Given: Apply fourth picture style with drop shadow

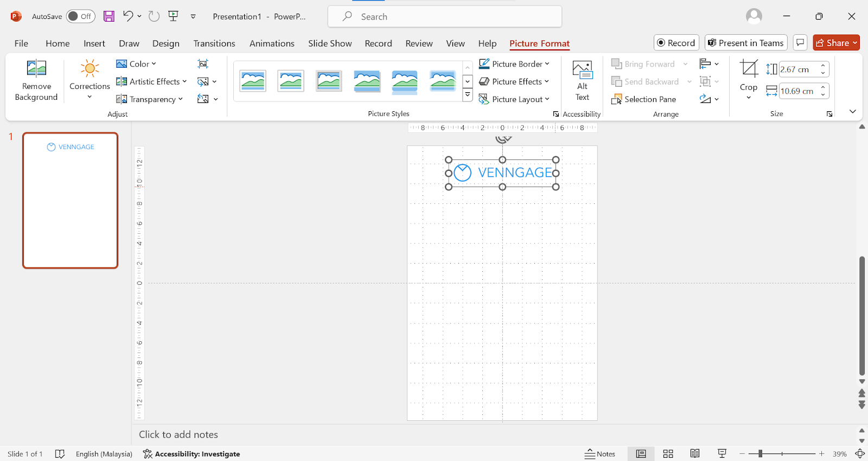Looking at the screenshot, I should (367, 81).
